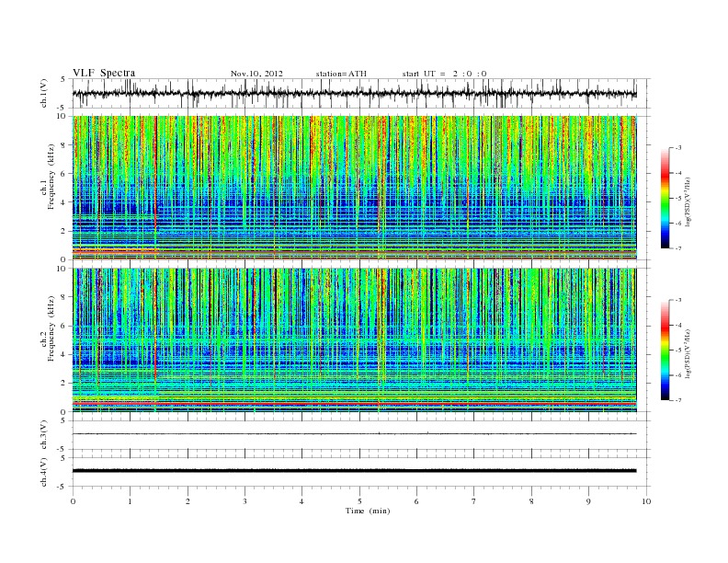
Task: Click the ch.3 flat waveform trace
Action: (354, 434)
